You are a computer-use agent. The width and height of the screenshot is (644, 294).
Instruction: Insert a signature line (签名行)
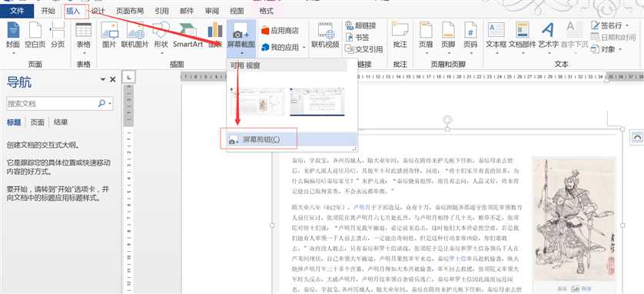click(x=607, y=25)
